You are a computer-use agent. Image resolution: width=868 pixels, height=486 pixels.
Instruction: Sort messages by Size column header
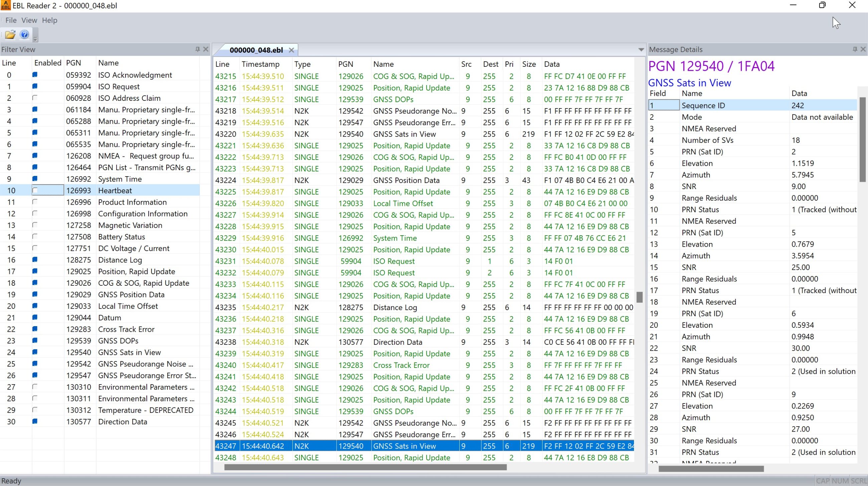click(x=531, y=64)
